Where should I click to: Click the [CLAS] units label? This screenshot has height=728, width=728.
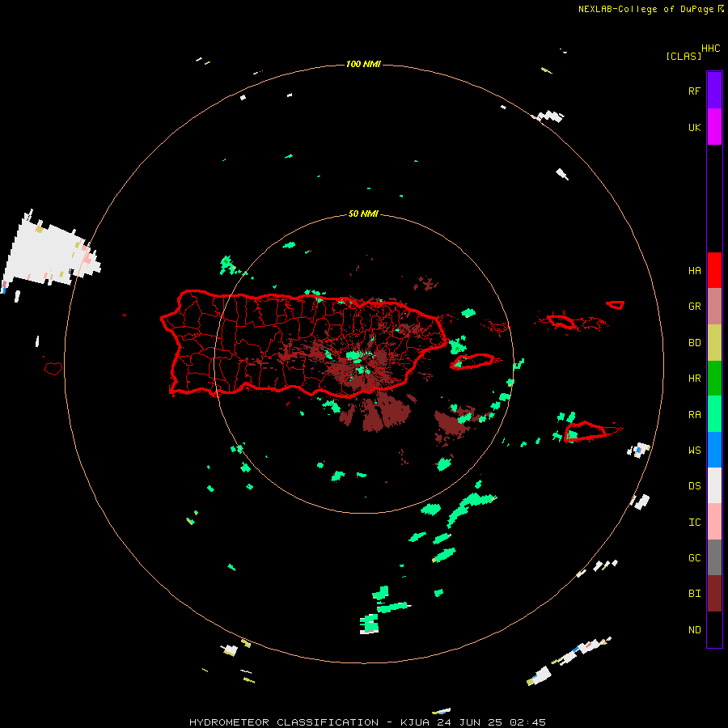[684, 56]
